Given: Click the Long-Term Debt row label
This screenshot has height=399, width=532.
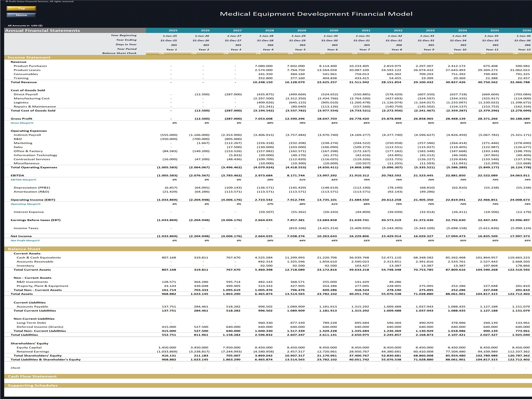Looking at the screenshot, I should (31, 323).
